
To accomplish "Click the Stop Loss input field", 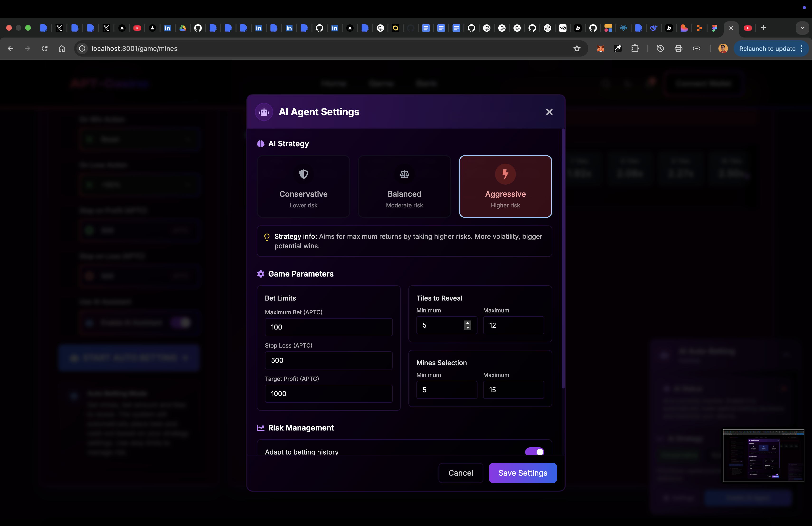I will 328,360.
